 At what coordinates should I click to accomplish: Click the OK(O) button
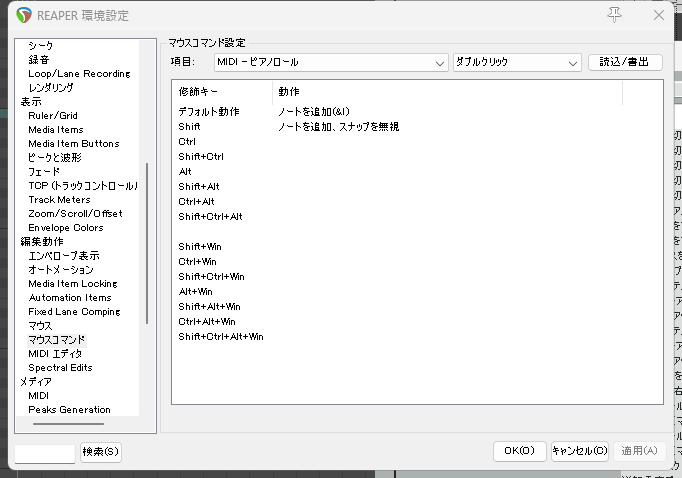[x=519, y=451]
